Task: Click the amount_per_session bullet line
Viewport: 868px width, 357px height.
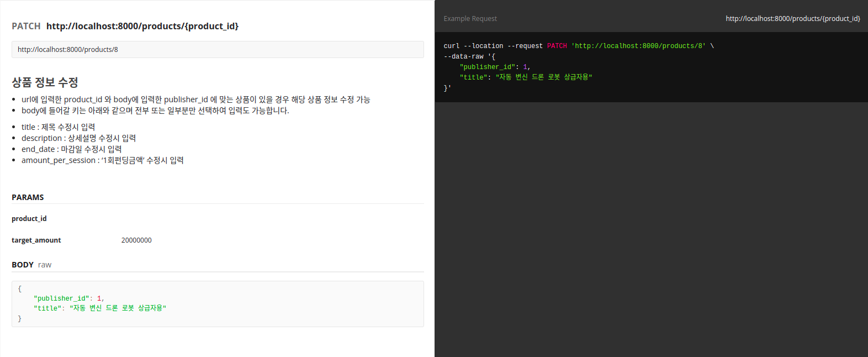Action: pos(102,160)
